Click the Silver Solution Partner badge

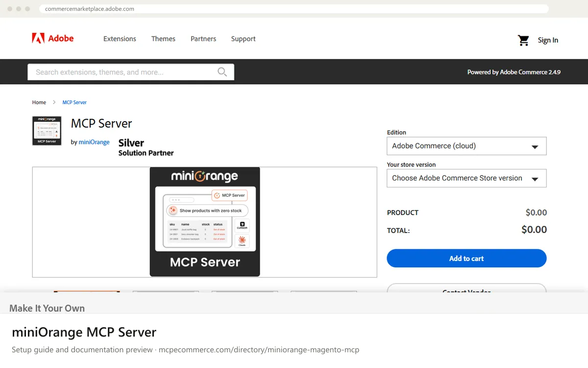pyautogui.click(x=146, y=147)
